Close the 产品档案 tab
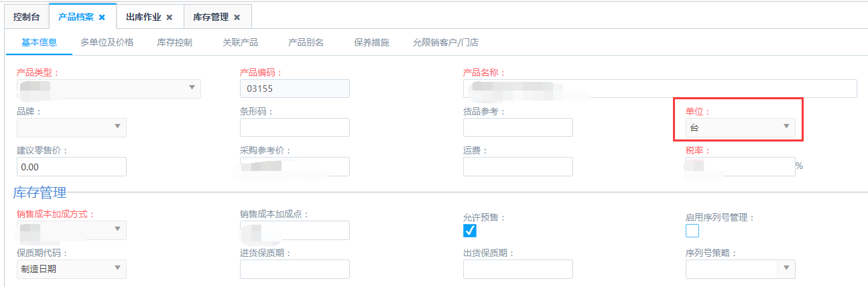This screenshot has height=287, width=868. click(102, 17)
